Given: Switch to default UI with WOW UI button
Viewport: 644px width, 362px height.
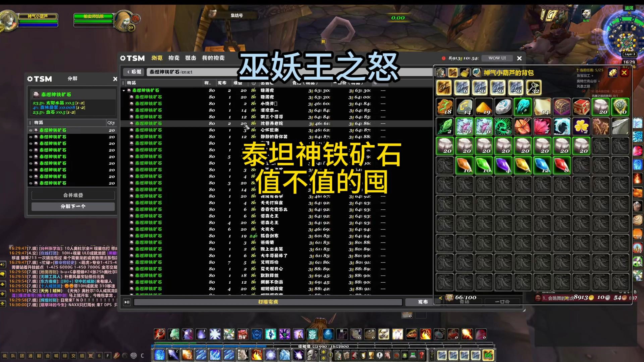Looking at the screenshot, I should [497, 58].
